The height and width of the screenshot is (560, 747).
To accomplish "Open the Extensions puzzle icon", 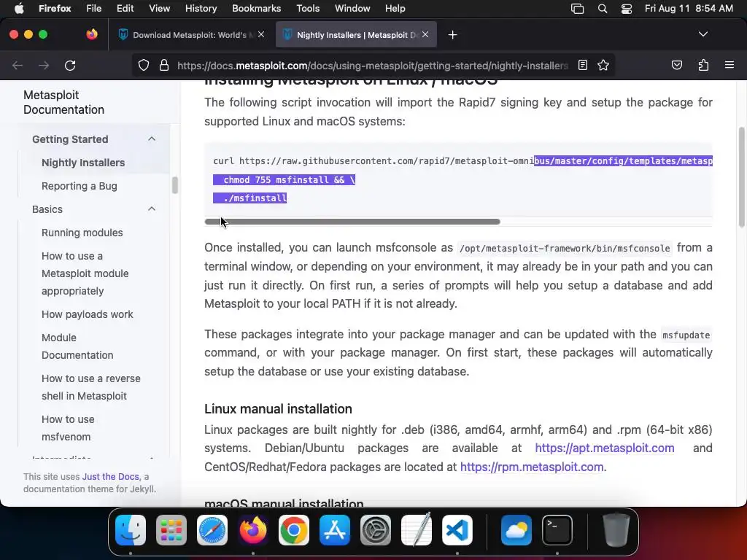I will coord(703,65).
